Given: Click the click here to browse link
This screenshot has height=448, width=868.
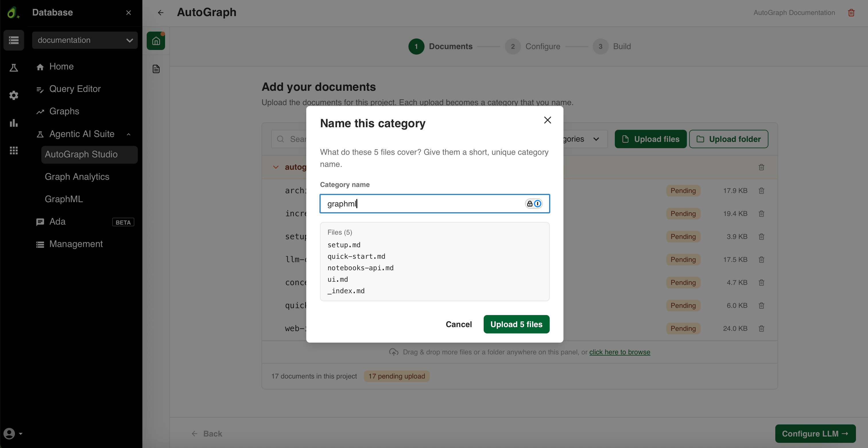Looking at the screenshot, I should [620, 352].
